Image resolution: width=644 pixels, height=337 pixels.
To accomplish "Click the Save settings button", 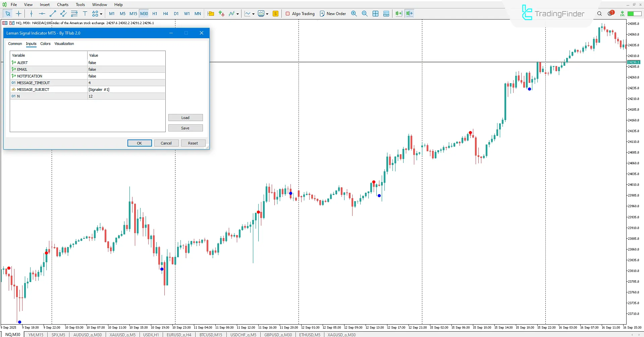I will 185,128.
